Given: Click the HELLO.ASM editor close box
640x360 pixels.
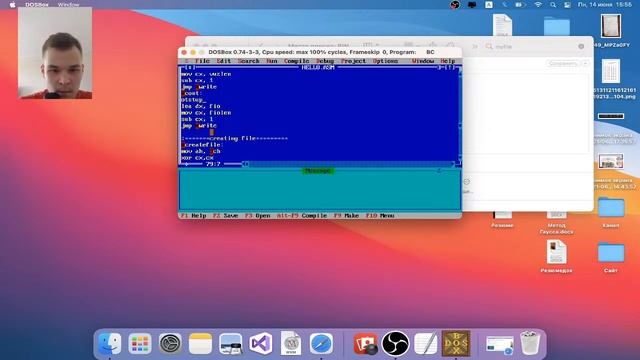Looking at the screenshot, I should tap(190, 67).
